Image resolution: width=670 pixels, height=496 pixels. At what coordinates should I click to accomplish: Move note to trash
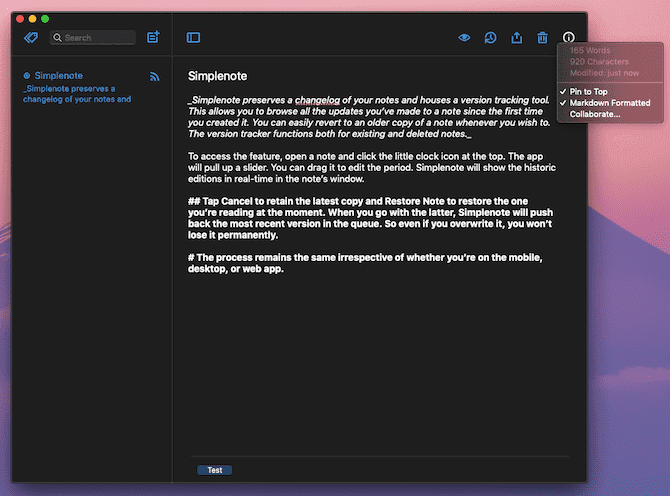point(542,38)
